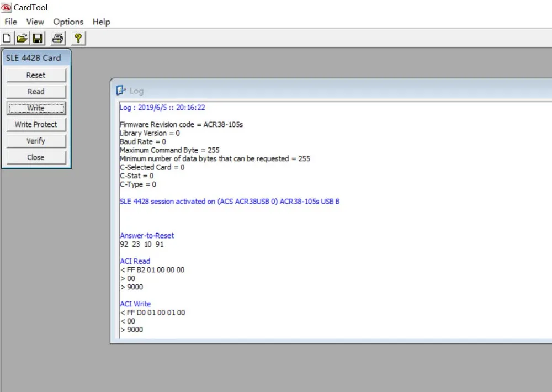This screenshot has width=552, height=392.
Task: Click the yellow question mark help icon
Action: click(x=78, y=38)
